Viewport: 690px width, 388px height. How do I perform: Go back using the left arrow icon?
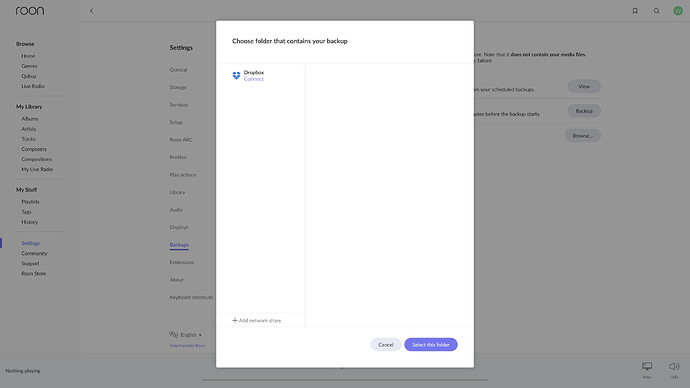[92, 11]
